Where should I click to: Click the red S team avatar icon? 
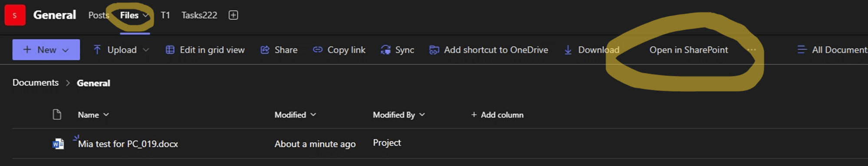[15, 15]
